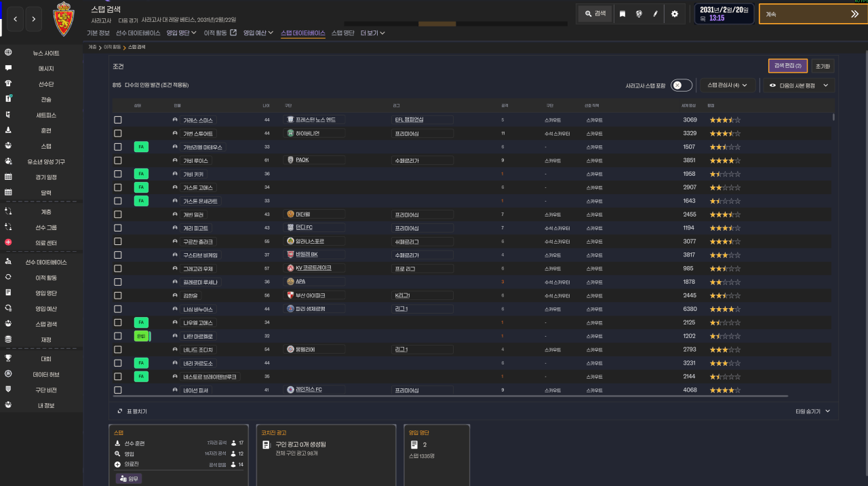
Task: Tick checkbox for 가레스 스미스 row
Action: [118, 120]
